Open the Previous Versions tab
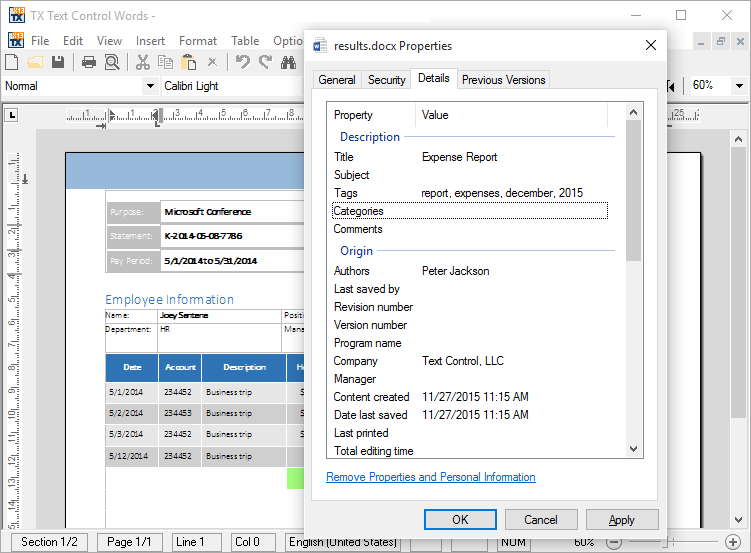Viewport: 751px width, 553px height. point(503,80)
